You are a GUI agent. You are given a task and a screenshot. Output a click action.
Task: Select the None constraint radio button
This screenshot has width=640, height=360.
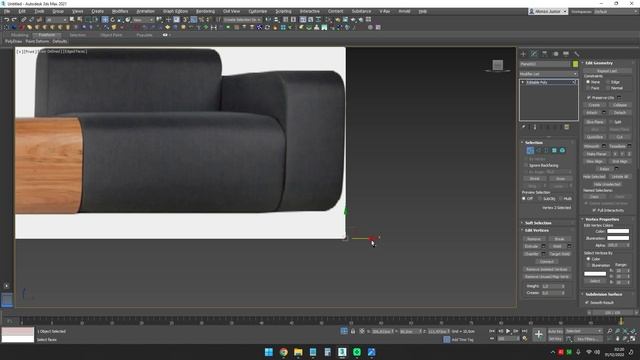click(x=588, y=82)
